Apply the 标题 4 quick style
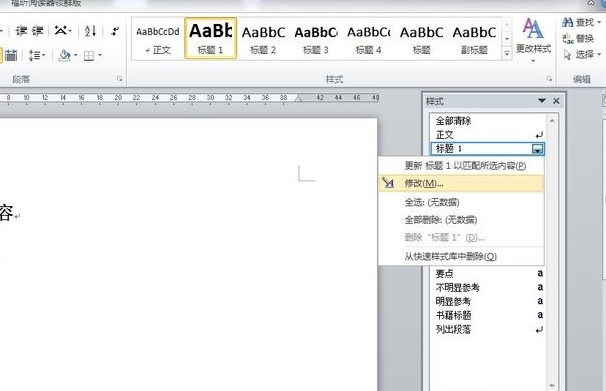This screenshot has height=391, width=606. point(368,39)
